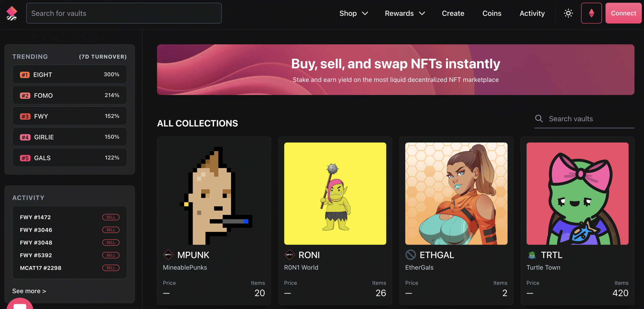
Task: Click the crossed-circle icon beside ETHGAL
Action: (x=411, y=255)
